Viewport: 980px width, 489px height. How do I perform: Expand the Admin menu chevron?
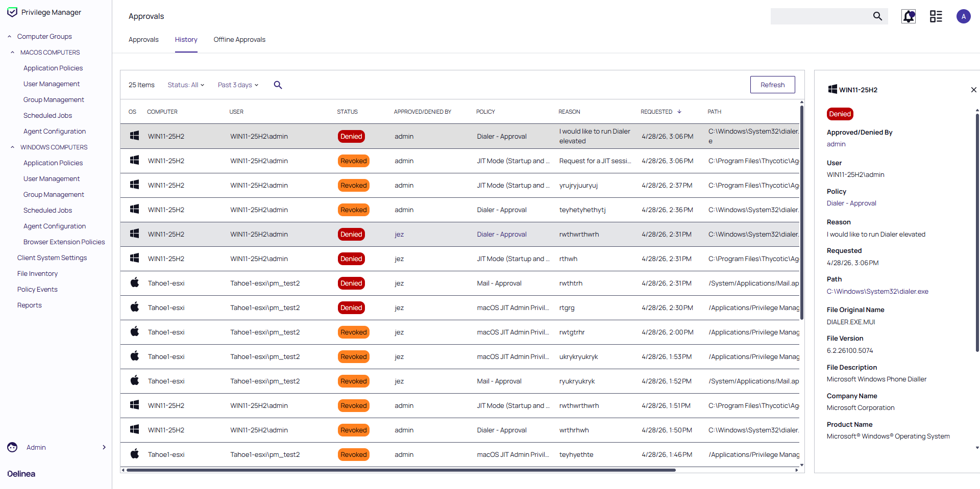104,447
